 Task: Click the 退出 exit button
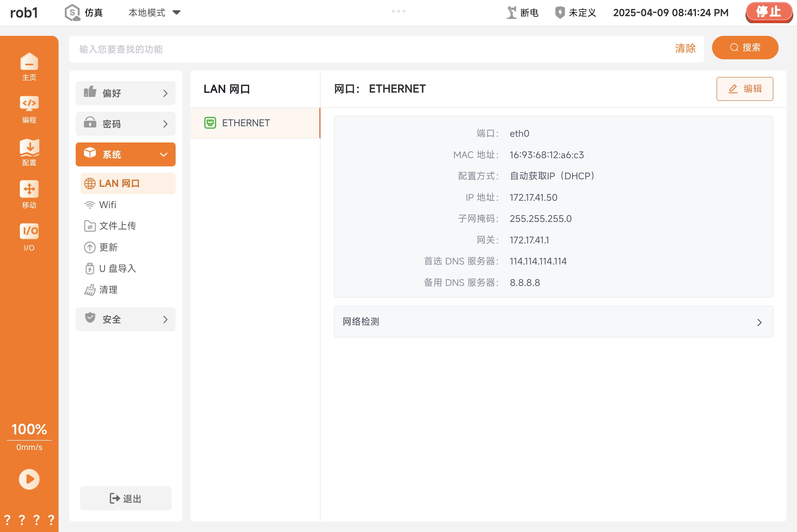tap(126, 498)
